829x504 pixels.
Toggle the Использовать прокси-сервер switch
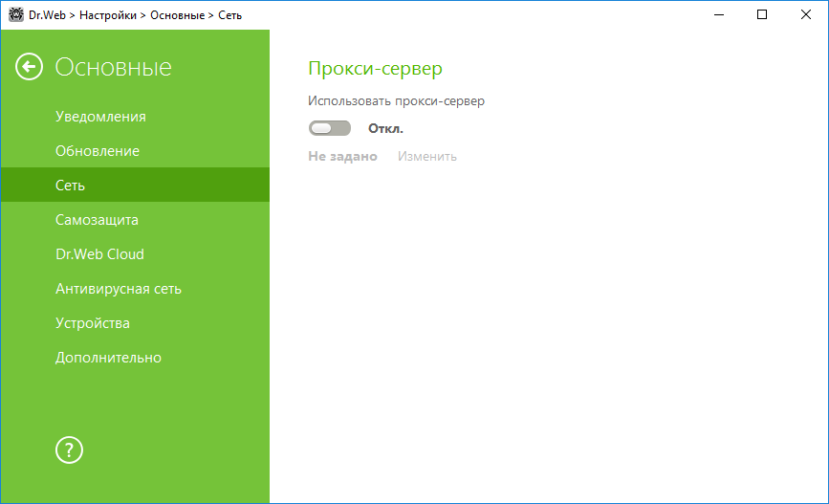(x=329, y=128)
